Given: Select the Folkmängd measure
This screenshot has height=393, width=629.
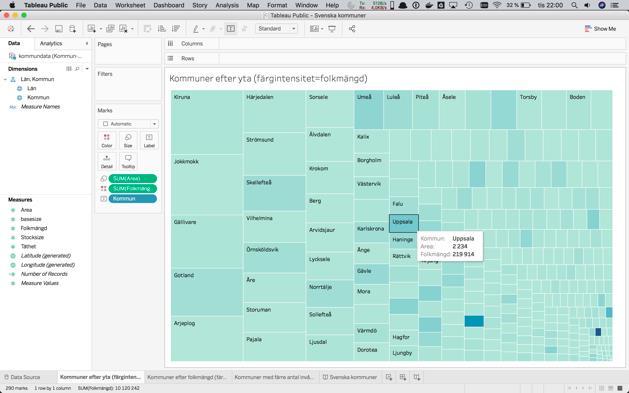Looking at the screenshot, I should point(34,228).
